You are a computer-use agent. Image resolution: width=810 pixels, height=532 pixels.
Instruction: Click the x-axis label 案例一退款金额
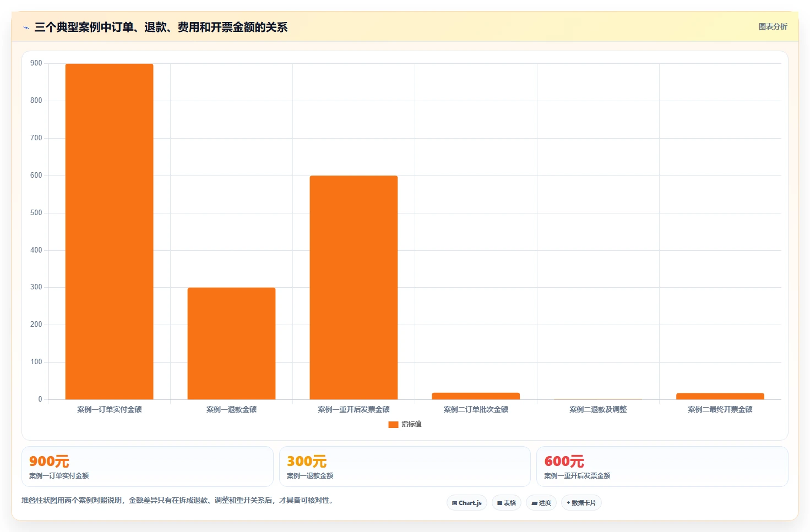231,409
